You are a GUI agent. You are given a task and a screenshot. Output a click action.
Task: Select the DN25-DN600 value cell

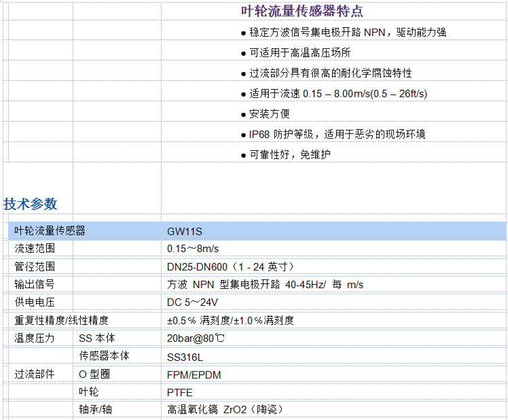(230, 266)
